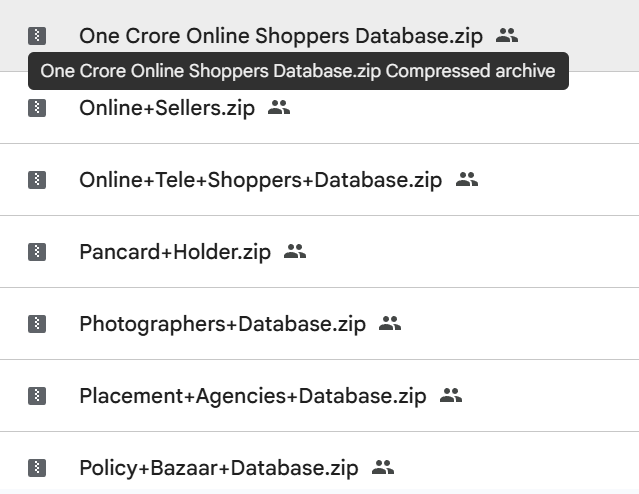Viewport: 639px width, 494px height.
Task: Click the archive icon for Photographers+Database.zip
Action: coord(37,324)
